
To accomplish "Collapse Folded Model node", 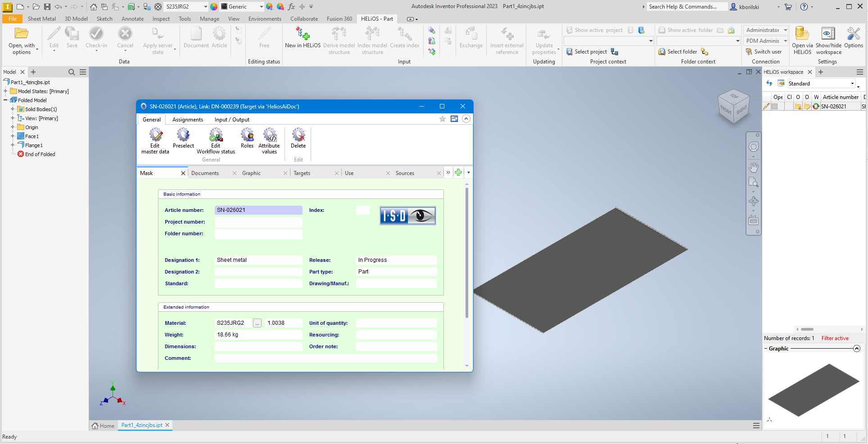I will tap(5, 100).
